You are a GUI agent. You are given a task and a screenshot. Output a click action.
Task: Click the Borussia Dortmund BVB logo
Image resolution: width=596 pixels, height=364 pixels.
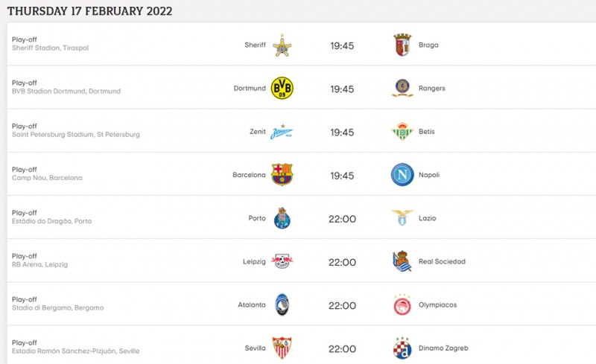click(282, 89)
